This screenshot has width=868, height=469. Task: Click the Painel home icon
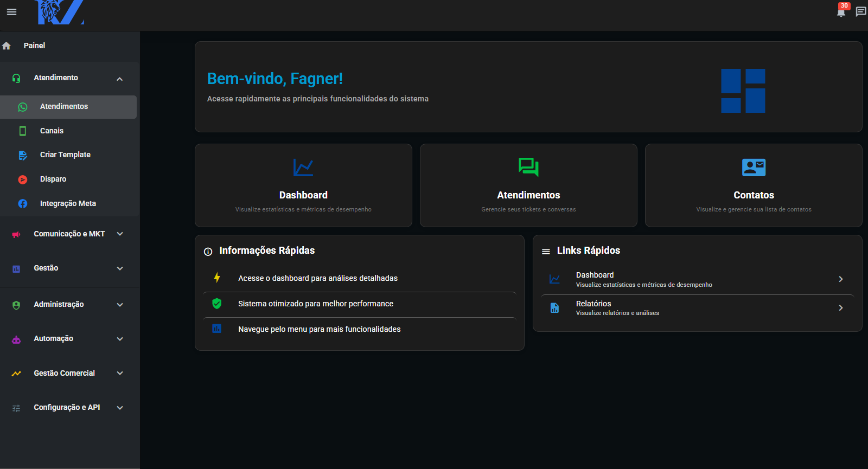[7, 46]
